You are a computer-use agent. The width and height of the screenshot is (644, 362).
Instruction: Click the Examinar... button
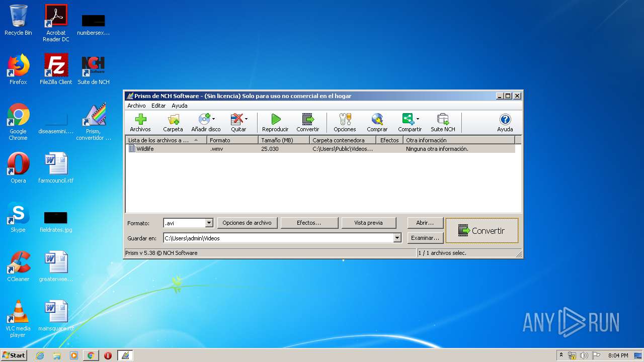[425, 238]
